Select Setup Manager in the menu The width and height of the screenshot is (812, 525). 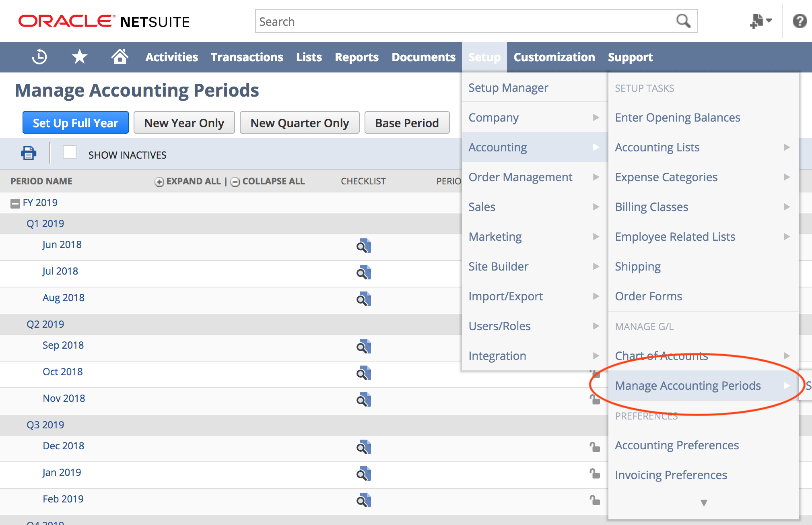(x=508, y=87)
